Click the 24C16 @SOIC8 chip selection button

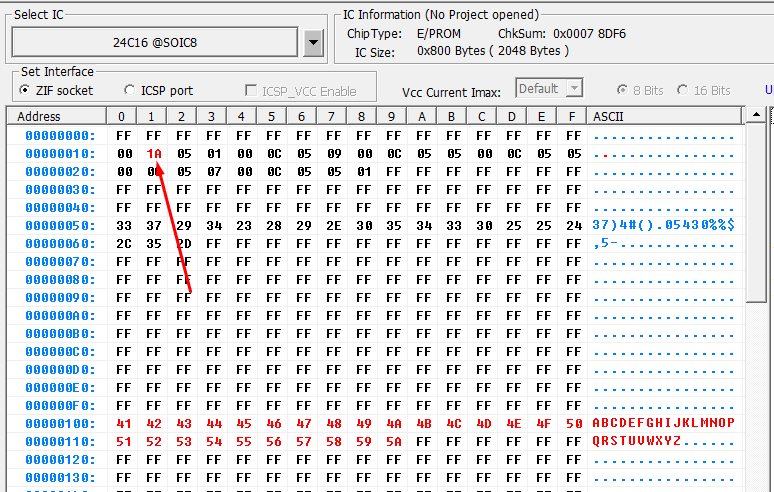(x=155, y=43)
